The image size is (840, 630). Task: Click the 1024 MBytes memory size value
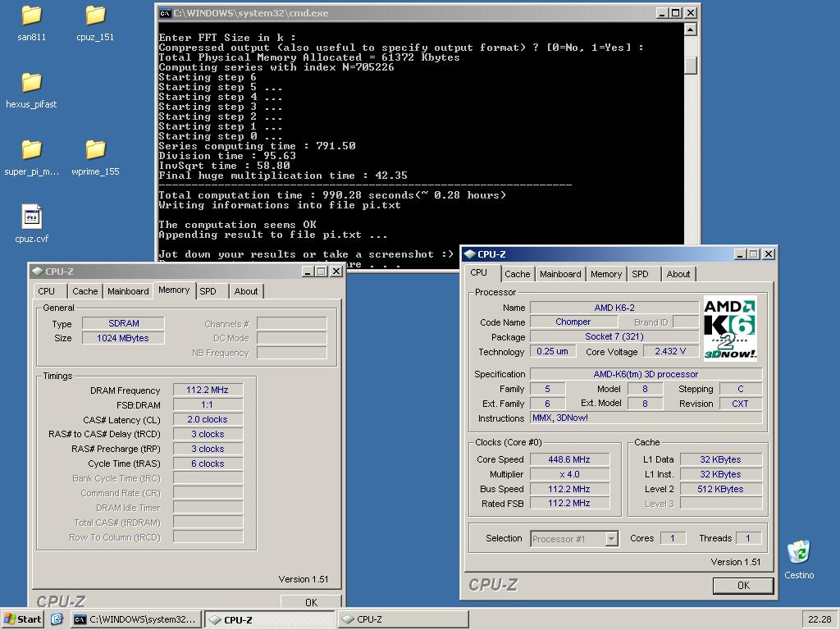point(123,338)
